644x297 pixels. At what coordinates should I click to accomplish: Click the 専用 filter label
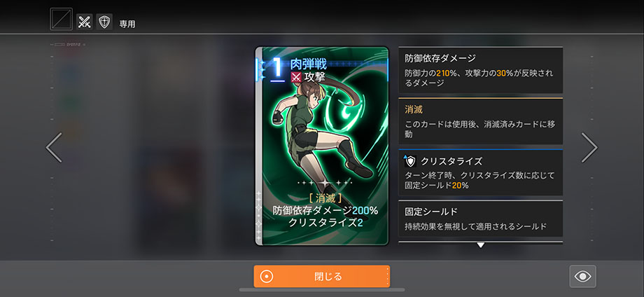point(127,25)
